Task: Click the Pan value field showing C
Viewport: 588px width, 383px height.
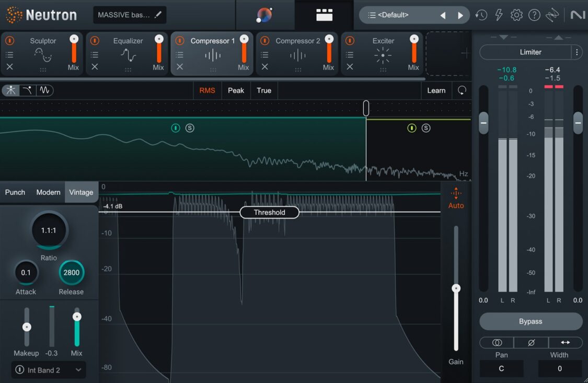Action: coord(501,368)
